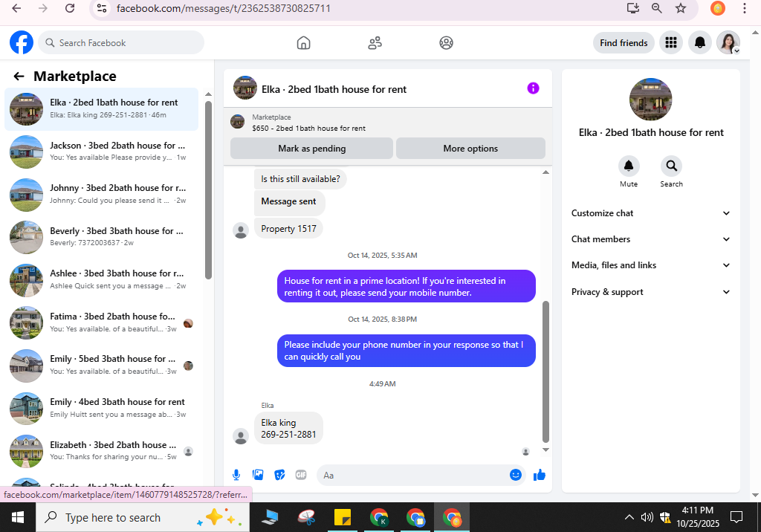Open Elizabeth 3bed 2bath conversation

tap(101, 450)
